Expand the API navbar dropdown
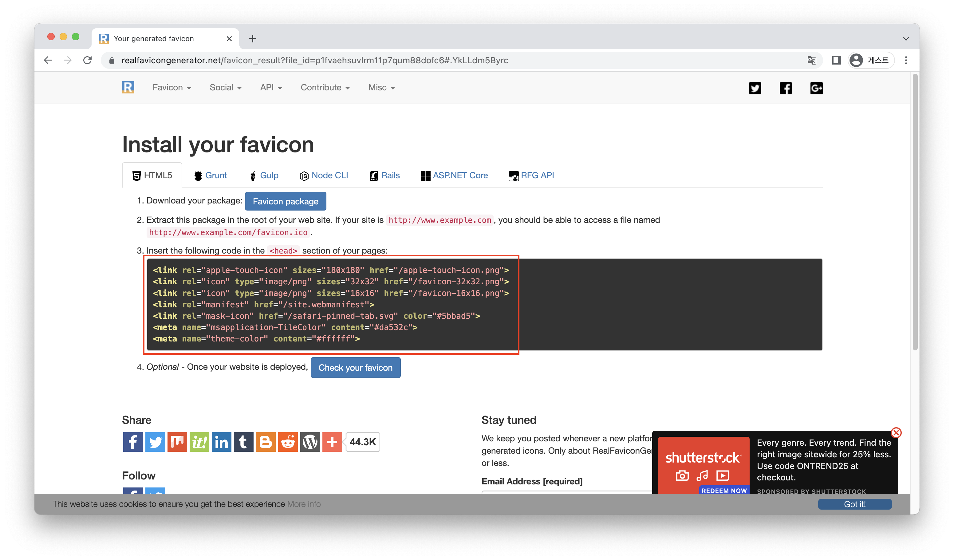Screen dimensions: 954x560 pos(271,88)
